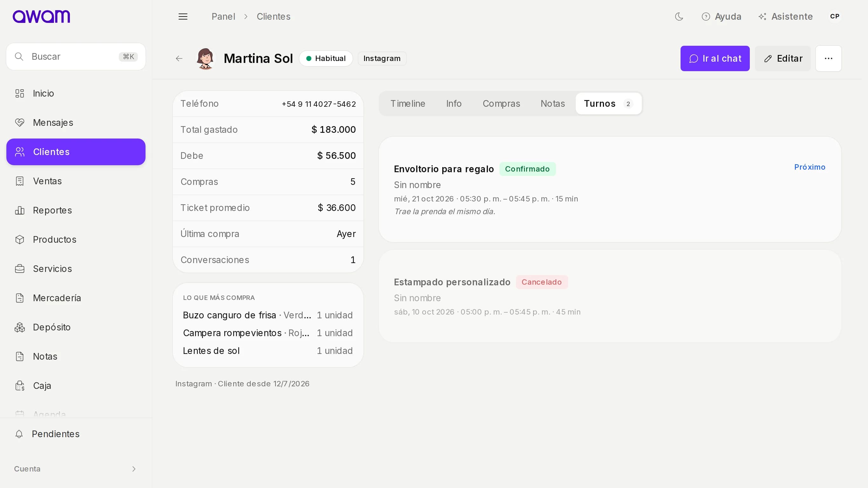The image size is (868, 488).
Task: Click the Próximo label
Action: (810, 167)
